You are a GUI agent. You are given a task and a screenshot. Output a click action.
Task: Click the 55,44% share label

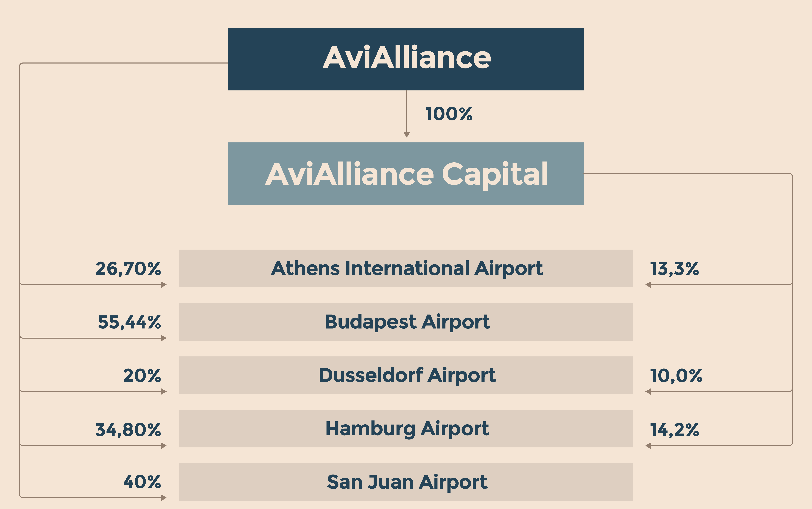(x=130, y=322)
